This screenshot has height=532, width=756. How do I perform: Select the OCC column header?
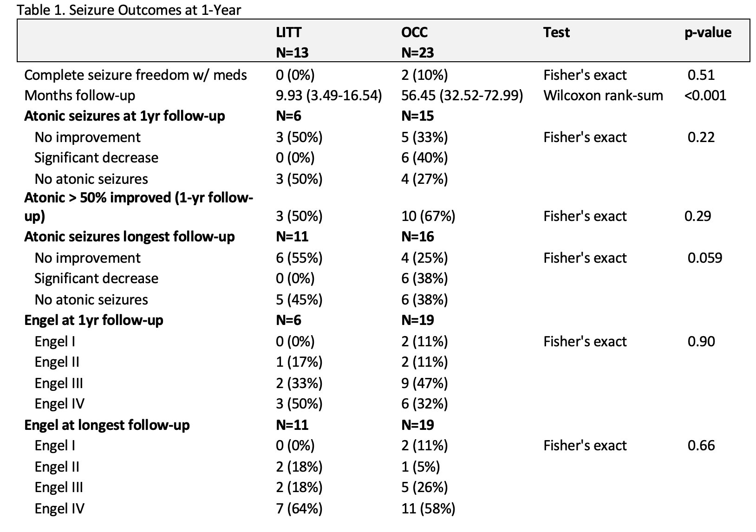[414, 32]
